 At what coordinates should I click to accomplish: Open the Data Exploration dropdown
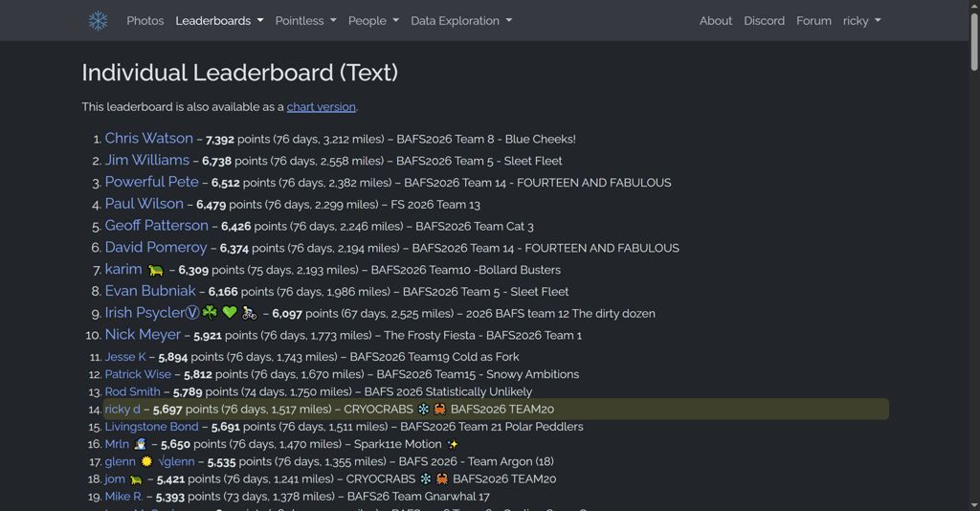pyautogui.click(x=461, y=21)
